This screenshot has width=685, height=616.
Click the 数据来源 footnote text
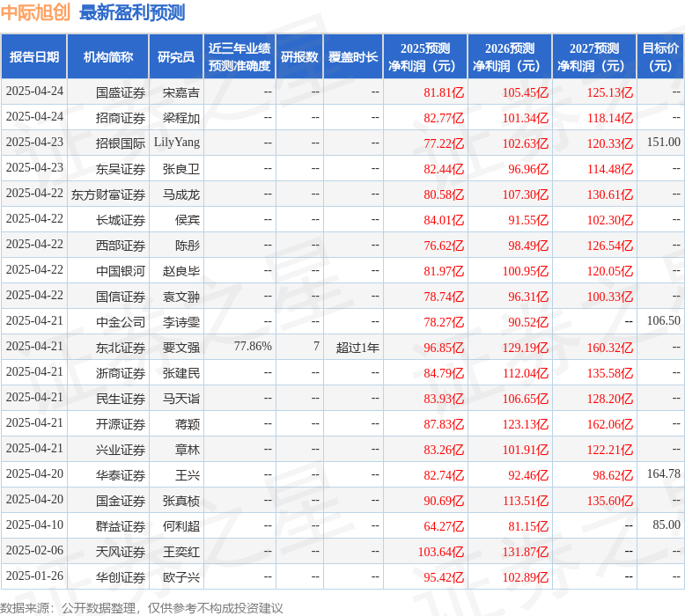click(x=142, y=608)
